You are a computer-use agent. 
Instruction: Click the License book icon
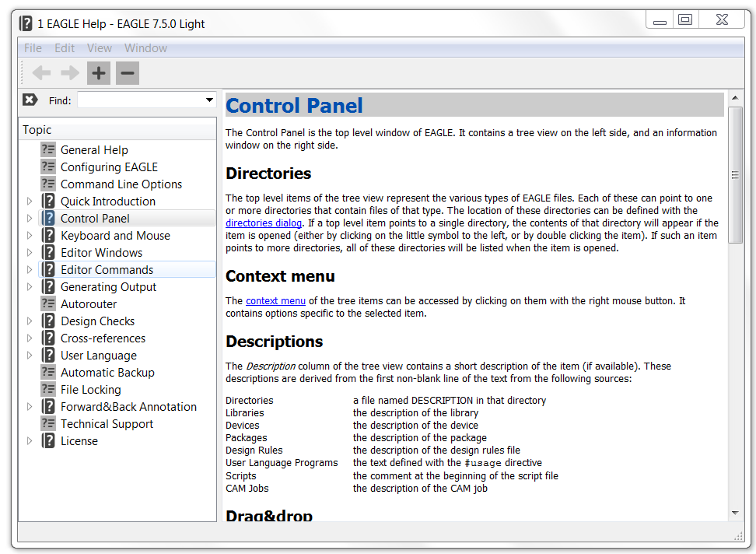click(48, 440)
